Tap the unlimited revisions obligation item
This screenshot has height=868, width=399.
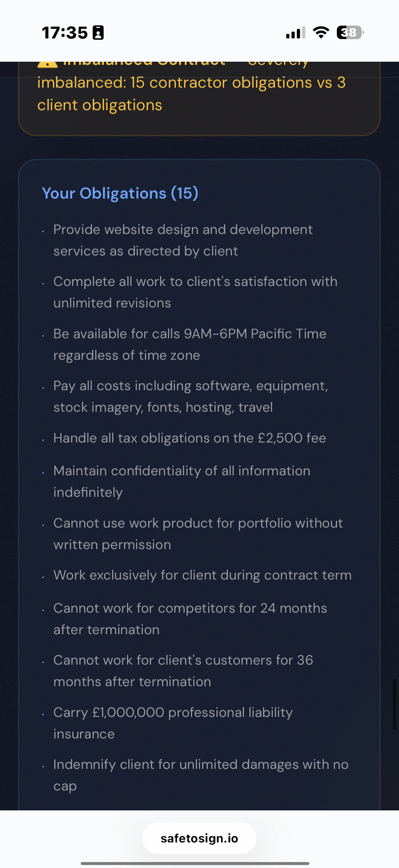point(195,292)
